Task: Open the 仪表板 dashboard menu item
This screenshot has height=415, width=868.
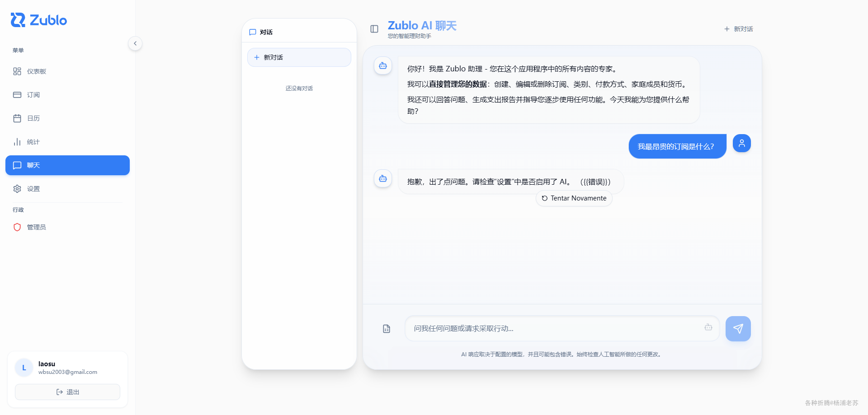Action: point(67,71)
